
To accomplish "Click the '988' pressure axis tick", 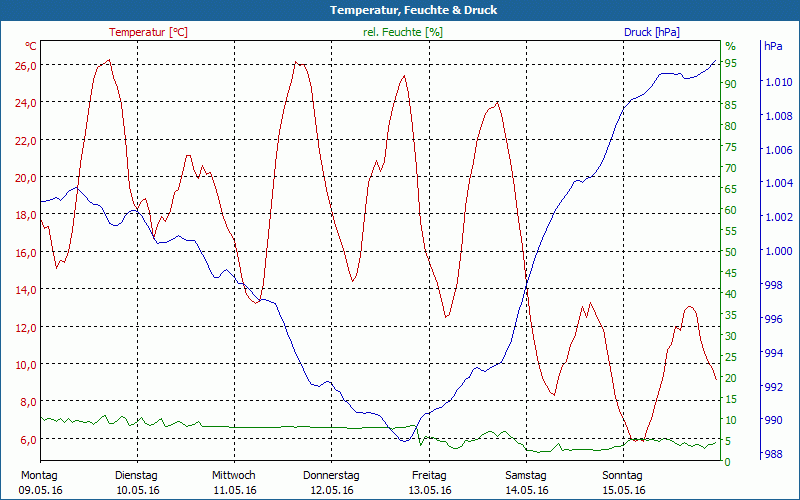I will (773, 455).
